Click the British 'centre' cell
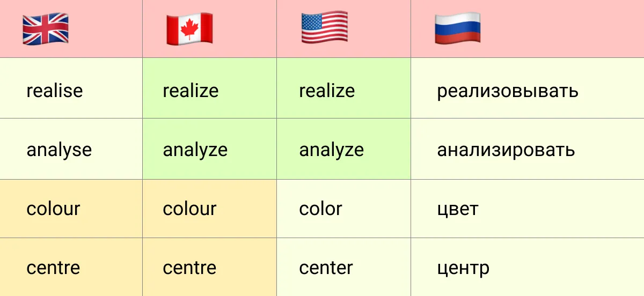 (71, 267)
